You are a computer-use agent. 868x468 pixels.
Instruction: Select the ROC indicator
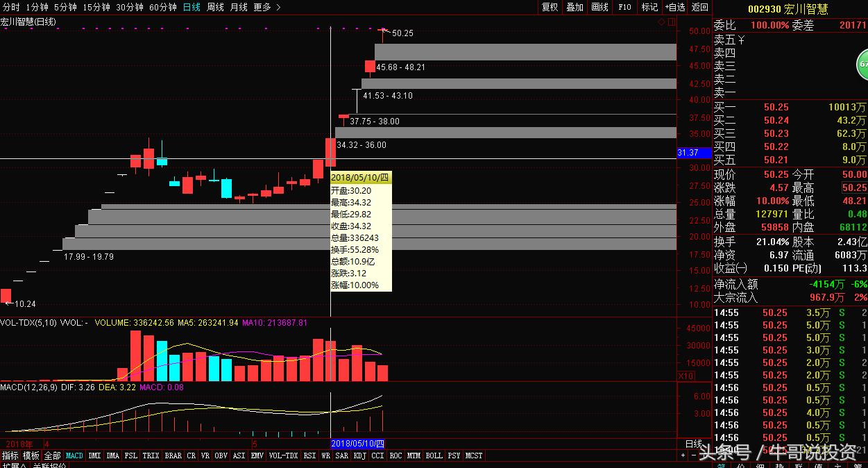click(395, 456)
